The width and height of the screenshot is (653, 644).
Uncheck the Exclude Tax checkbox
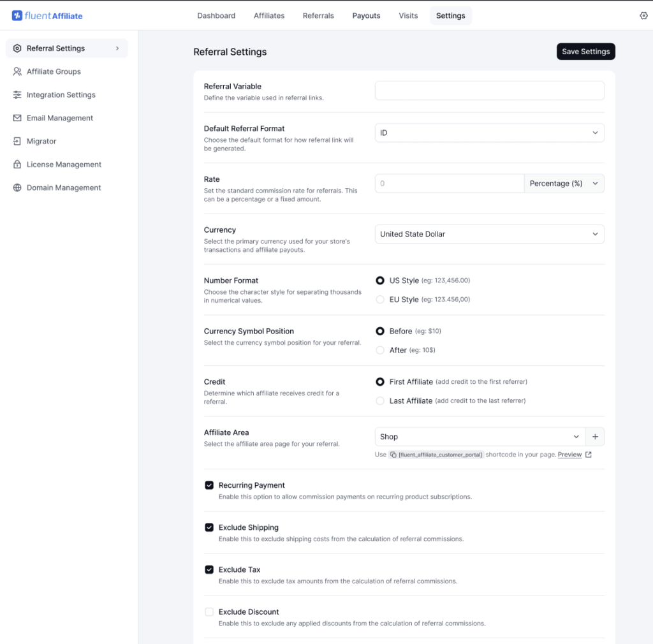click(209, 569)
